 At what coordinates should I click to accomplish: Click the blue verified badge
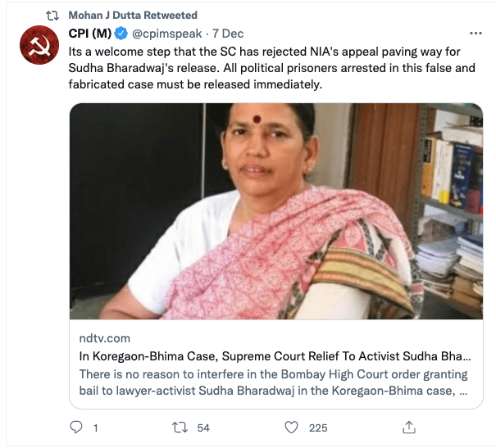121,34
